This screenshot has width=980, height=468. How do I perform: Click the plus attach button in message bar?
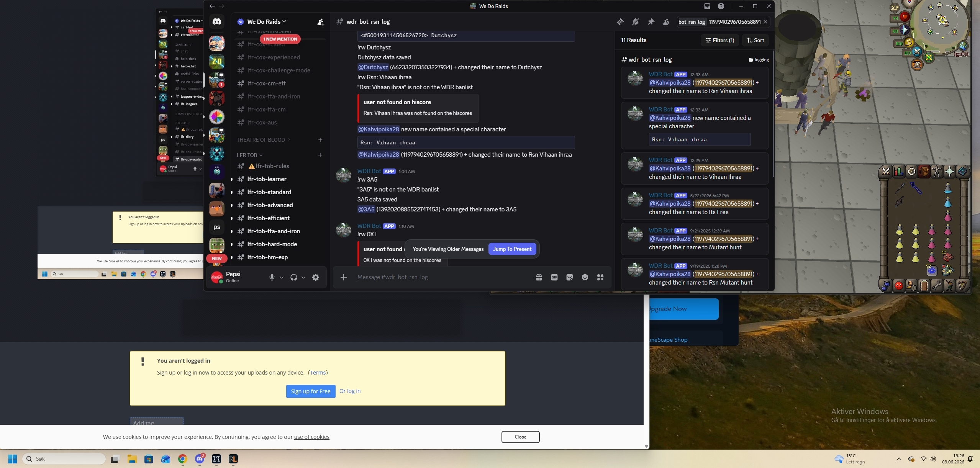344,277
